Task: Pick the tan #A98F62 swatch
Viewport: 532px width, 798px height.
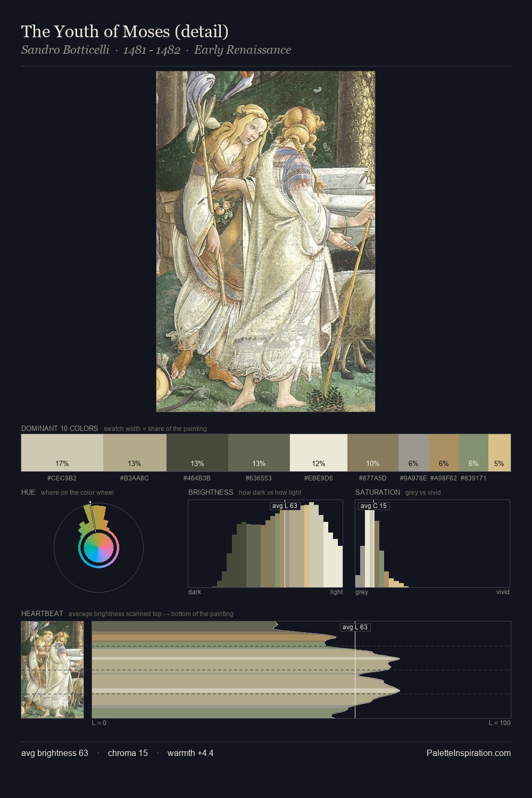Action: (x=444, y=453)
